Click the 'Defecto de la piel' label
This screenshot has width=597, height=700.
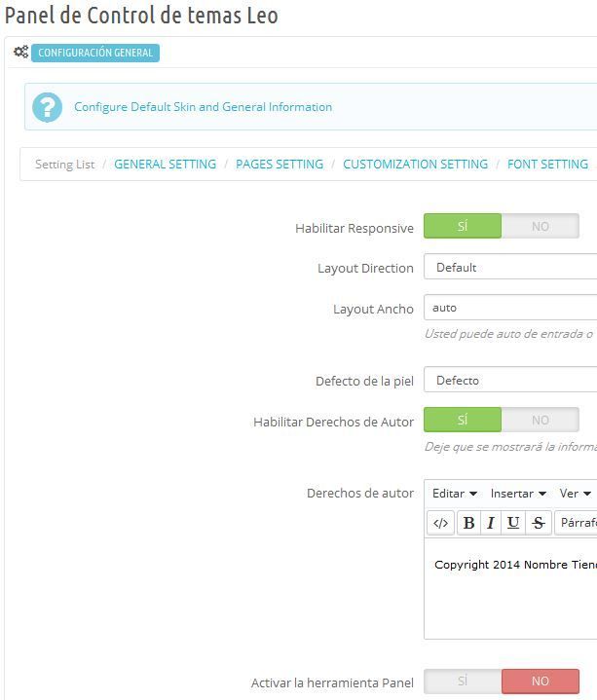pos(364,381)
